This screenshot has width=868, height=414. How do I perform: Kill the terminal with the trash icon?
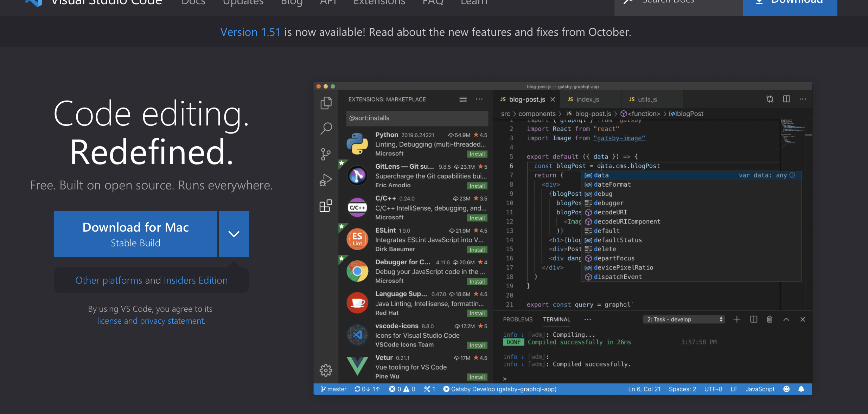pyautogui.click(x=770, y=319)
